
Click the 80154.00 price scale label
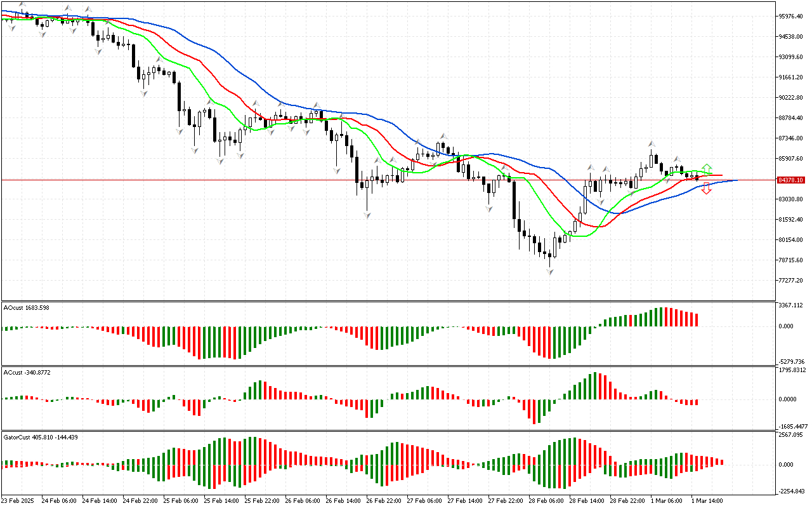point(790,240)
